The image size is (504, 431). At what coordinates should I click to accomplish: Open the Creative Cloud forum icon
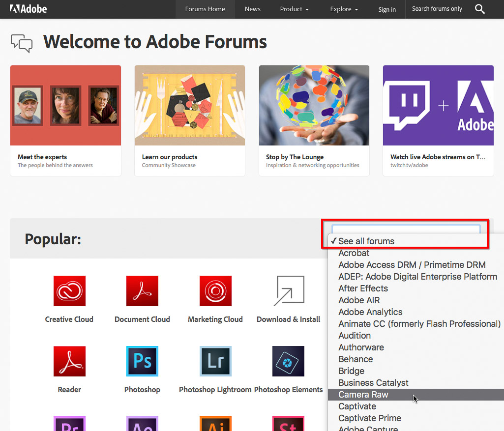(x=69, y=291)
